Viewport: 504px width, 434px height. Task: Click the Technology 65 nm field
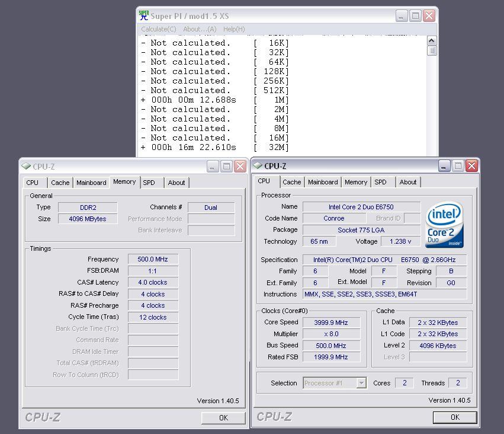click(x=319, y=241)
